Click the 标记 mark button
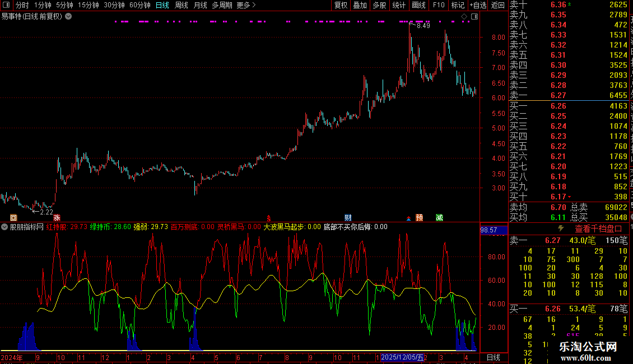This screenshot has width=633, height=364. tap(458, 5)
